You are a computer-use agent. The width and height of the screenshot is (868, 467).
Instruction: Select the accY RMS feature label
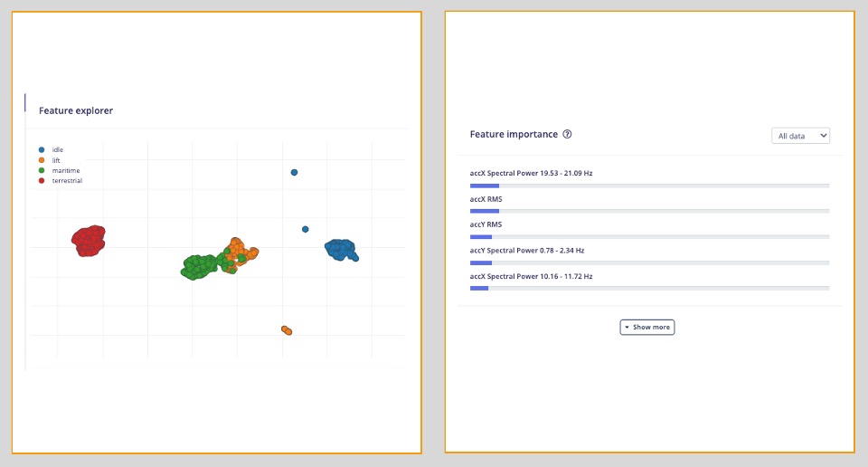[x=486, y=224]
